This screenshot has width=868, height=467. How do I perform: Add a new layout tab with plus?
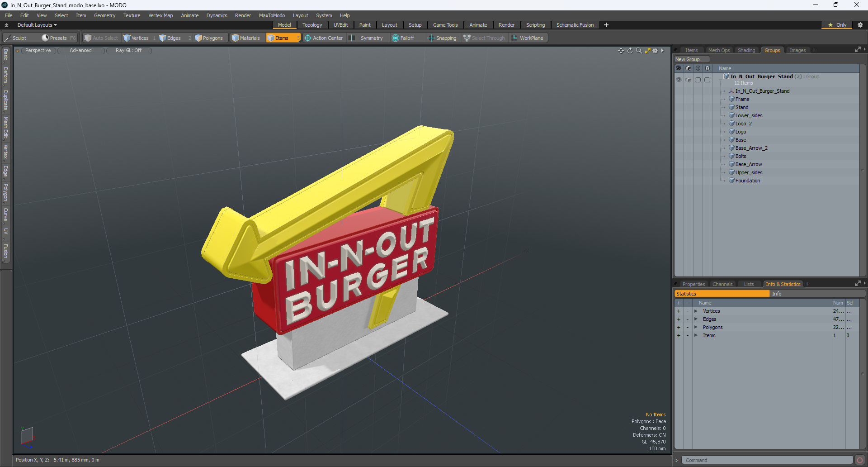[x=606, y=25]
